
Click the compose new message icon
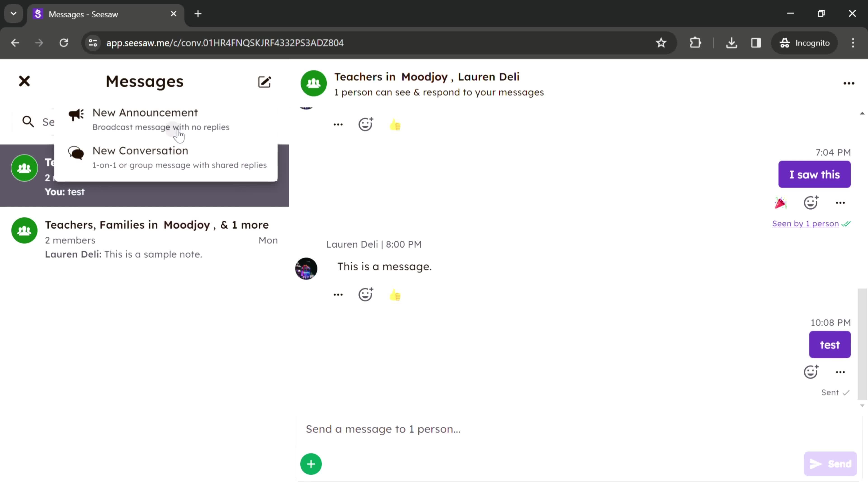point(265,81)
